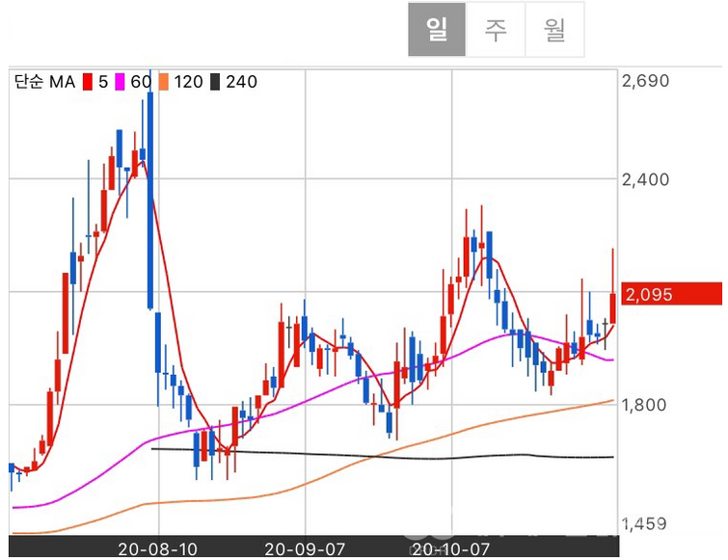
Task: Click the magenta 60-day MA color swatch
Action: [121, 82]
